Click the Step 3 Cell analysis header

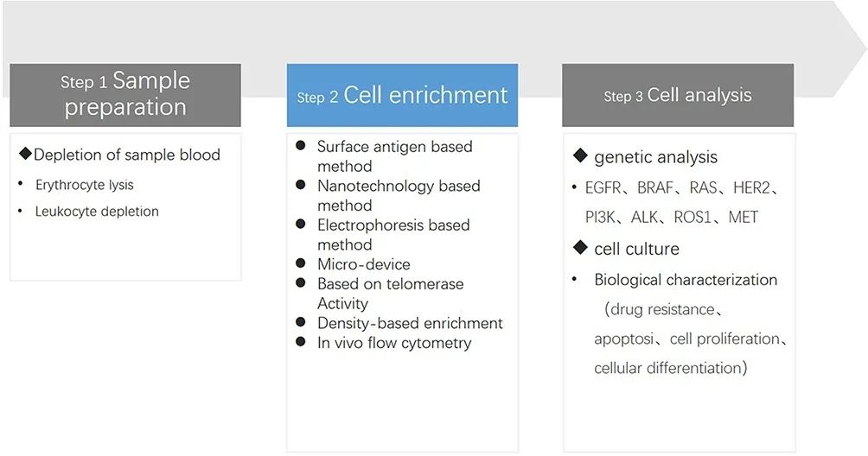point(678,95)
